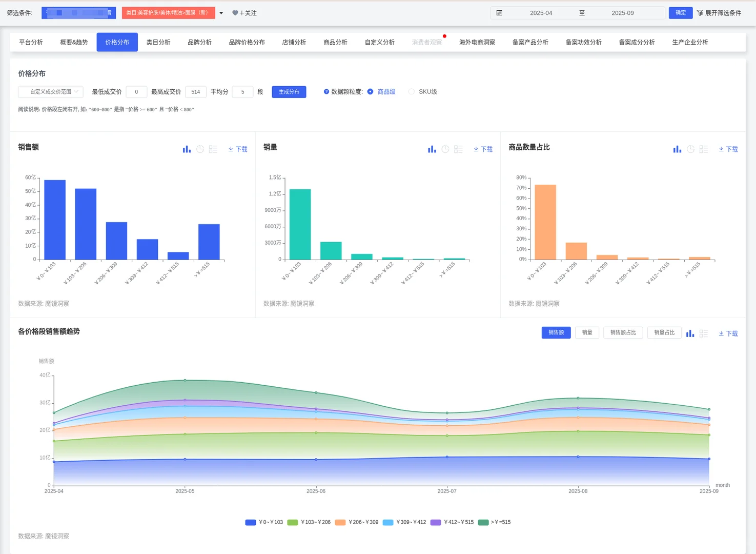Open the 海外电商洞察 tab
Screen dimensions: 756x554
point(477,42)
